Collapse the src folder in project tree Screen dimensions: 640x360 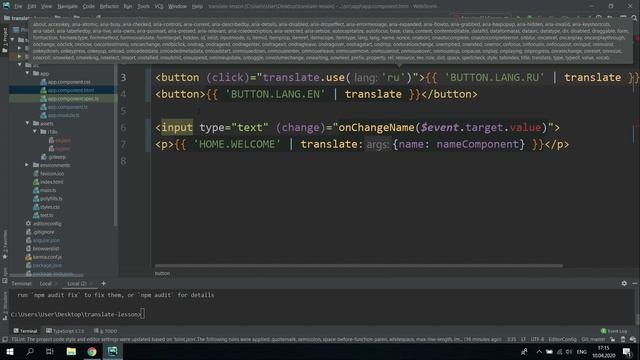pyautogui.click(x=19, y=65)
